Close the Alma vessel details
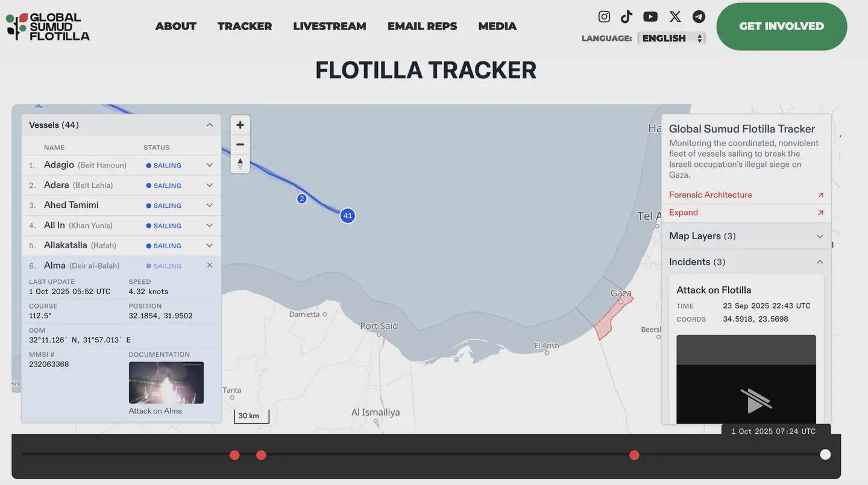Image resolution: width=868 pixels, height=485 pixels. pyautogui.click(x=210, y=266)
